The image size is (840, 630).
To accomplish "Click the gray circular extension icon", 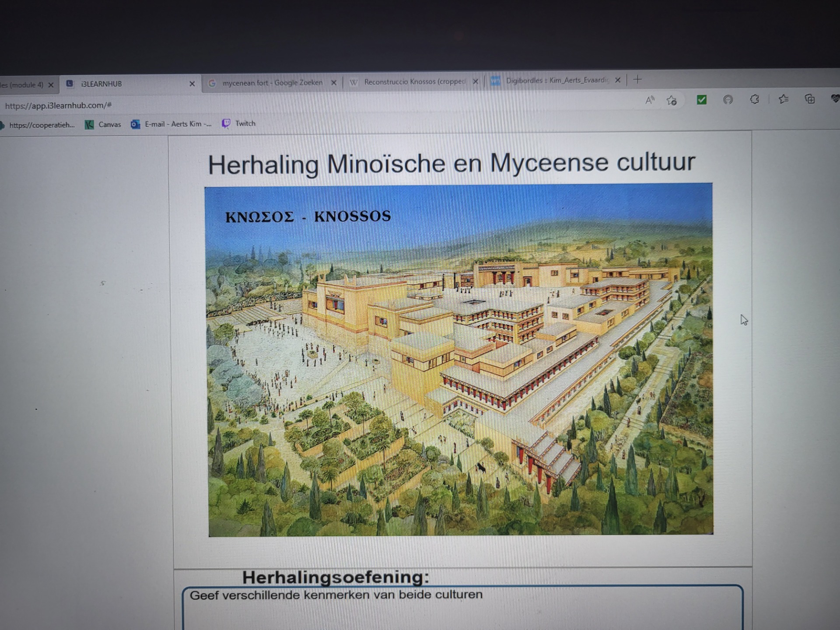I will point(728,100).
